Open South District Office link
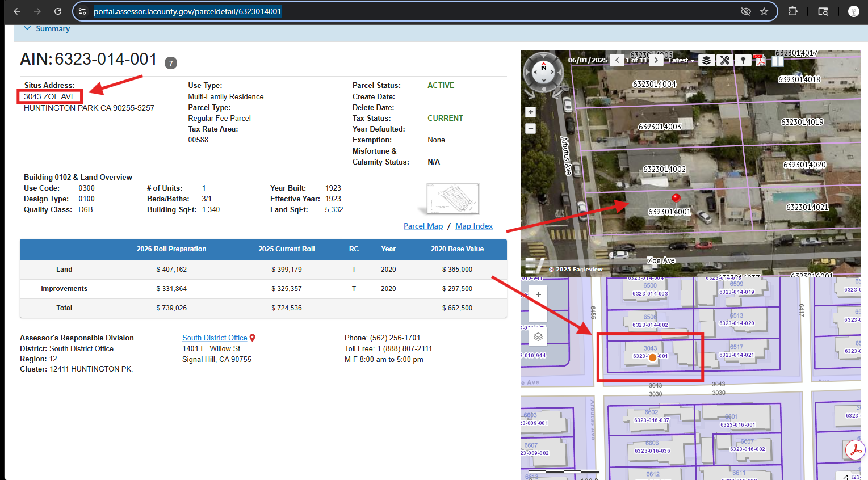This screenshot has height=480, width=868. tap(215, 338)
